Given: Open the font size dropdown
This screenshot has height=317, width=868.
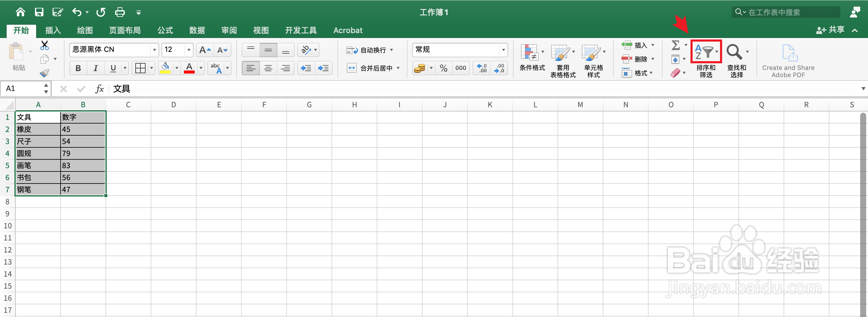Looking at the screenshot, I should tap(189, 50).
